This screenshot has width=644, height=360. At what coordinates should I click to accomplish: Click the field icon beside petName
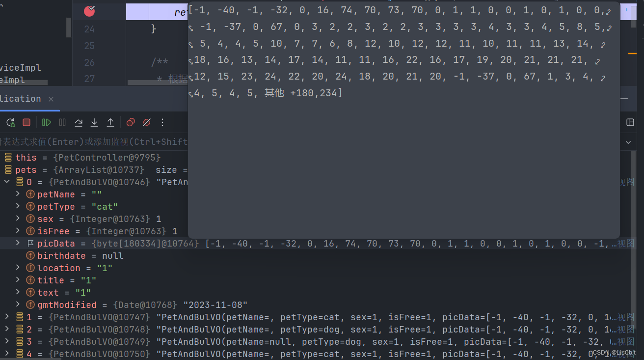30,194
